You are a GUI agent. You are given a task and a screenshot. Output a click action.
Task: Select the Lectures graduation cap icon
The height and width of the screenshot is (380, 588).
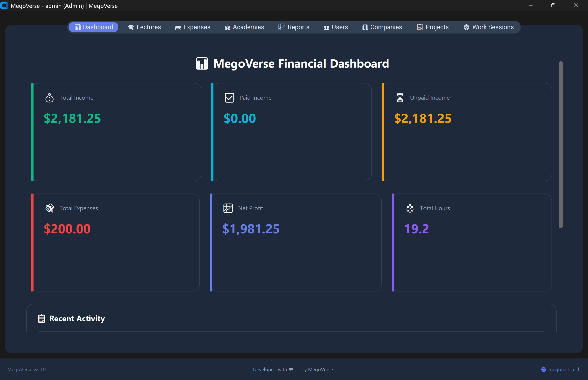(131, 27)
